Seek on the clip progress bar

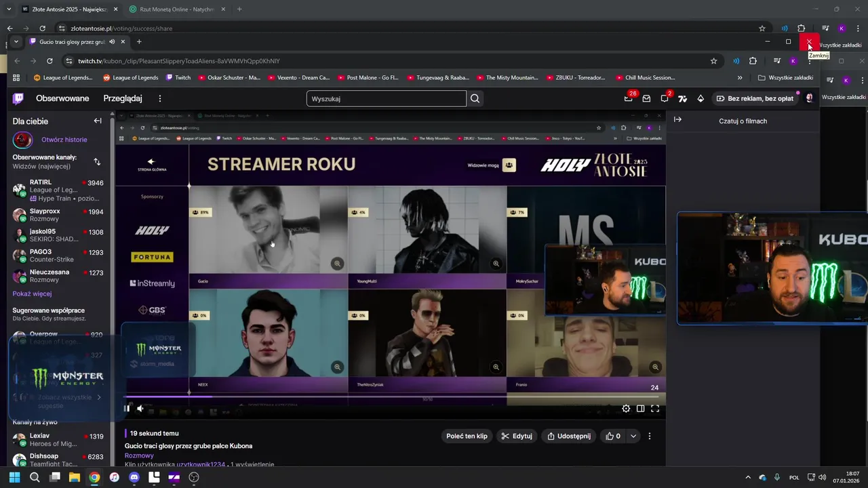click(390, 396)
